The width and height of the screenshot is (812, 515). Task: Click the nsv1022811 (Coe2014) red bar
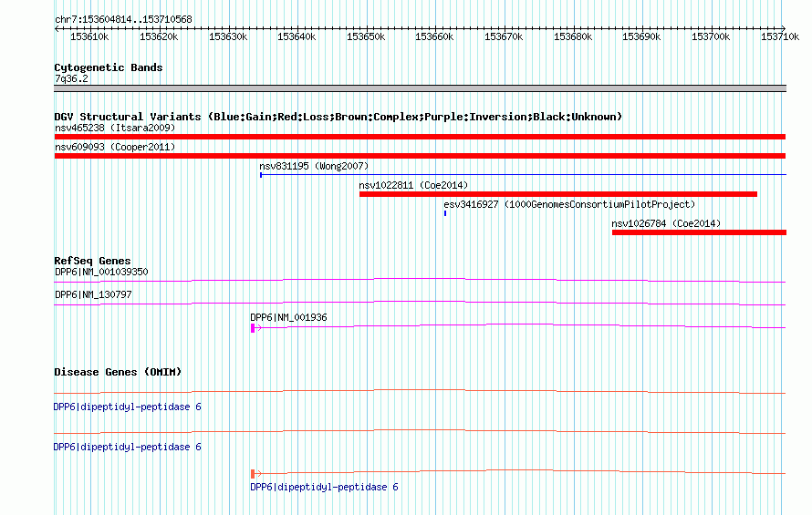click(558, 194)
